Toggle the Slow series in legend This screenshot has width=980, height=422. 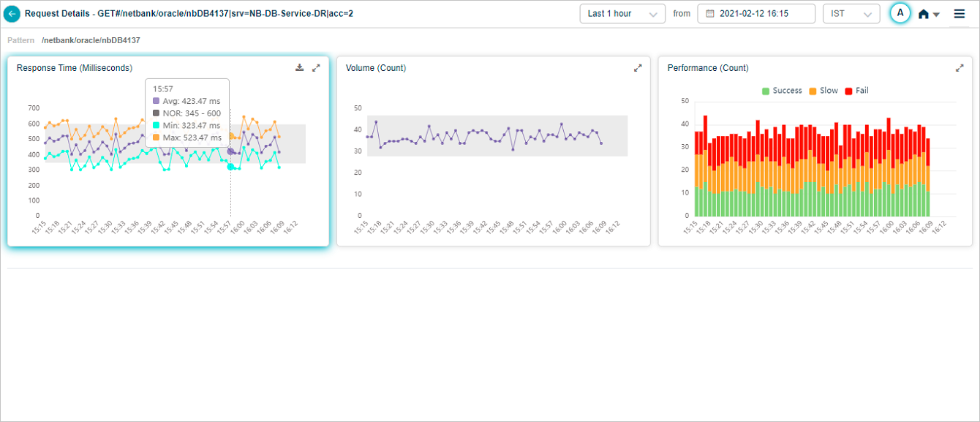[823, 91]
